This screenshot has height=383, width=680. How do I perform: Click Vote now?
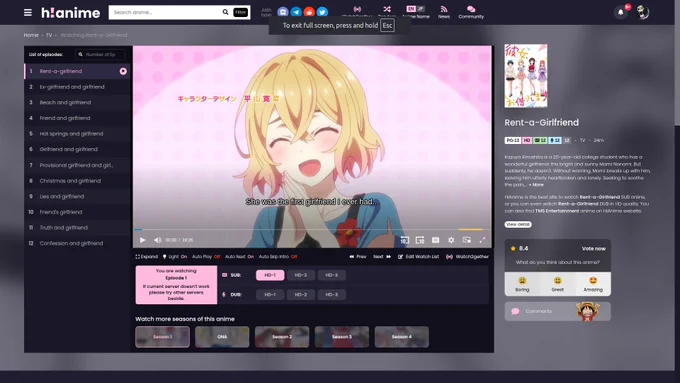593,249
